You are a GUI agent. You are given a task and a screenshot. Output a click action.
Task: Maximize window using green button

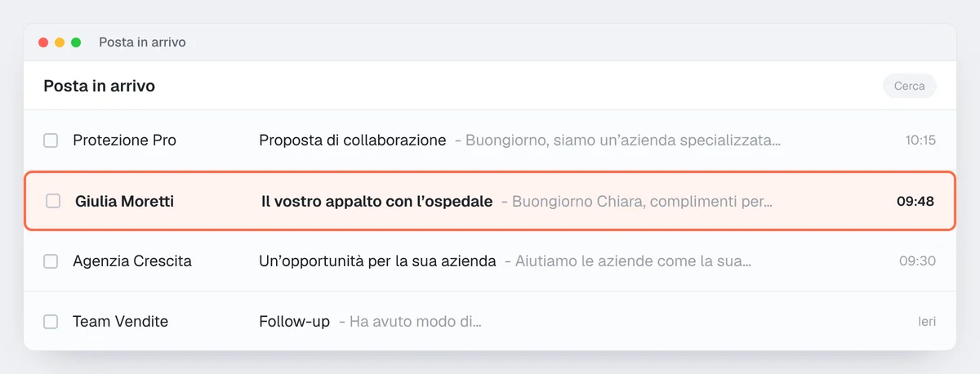(x=76, y=42)
